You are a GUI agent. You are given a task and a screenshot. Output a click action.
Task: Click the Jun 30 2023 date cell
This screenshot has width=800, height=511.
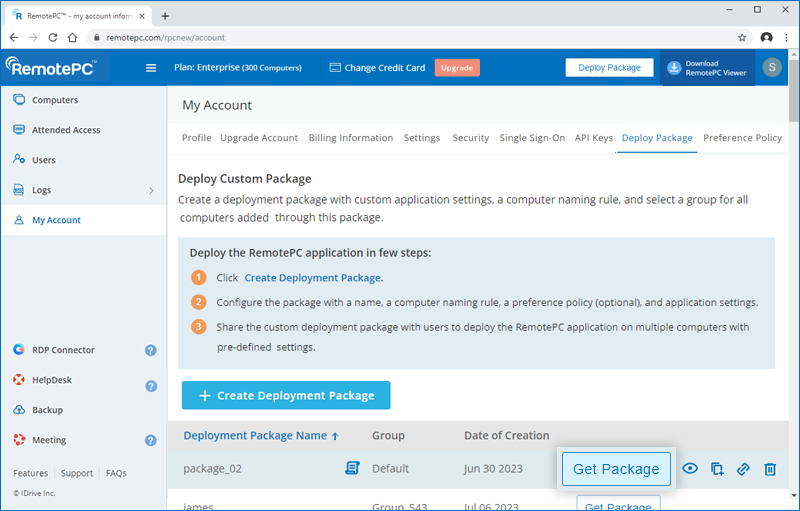(x=493, y=469)
